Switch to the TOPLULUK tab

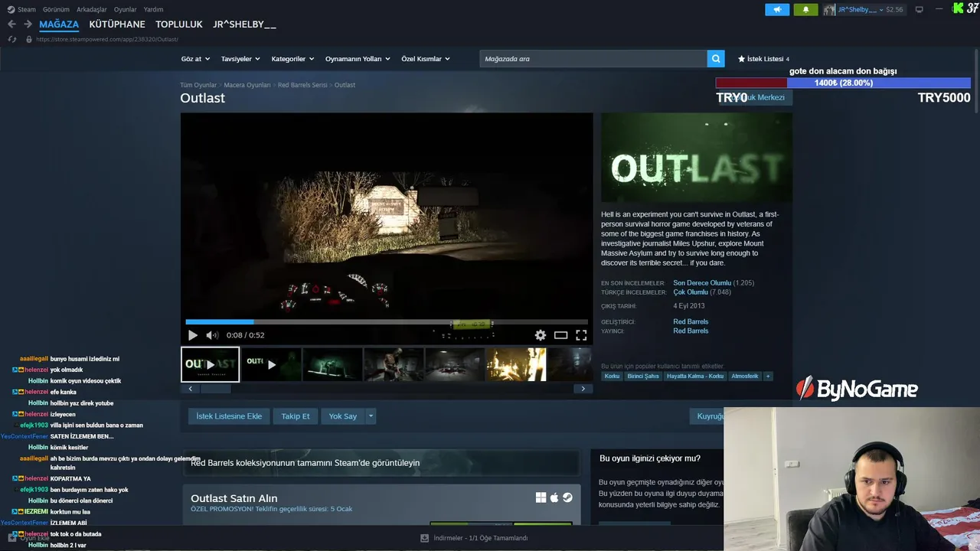point(179,24)
